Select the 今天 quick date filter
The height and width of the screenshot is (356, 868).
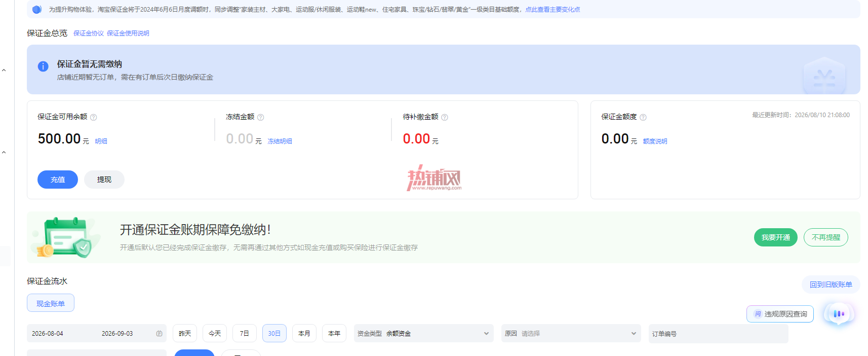215,333
